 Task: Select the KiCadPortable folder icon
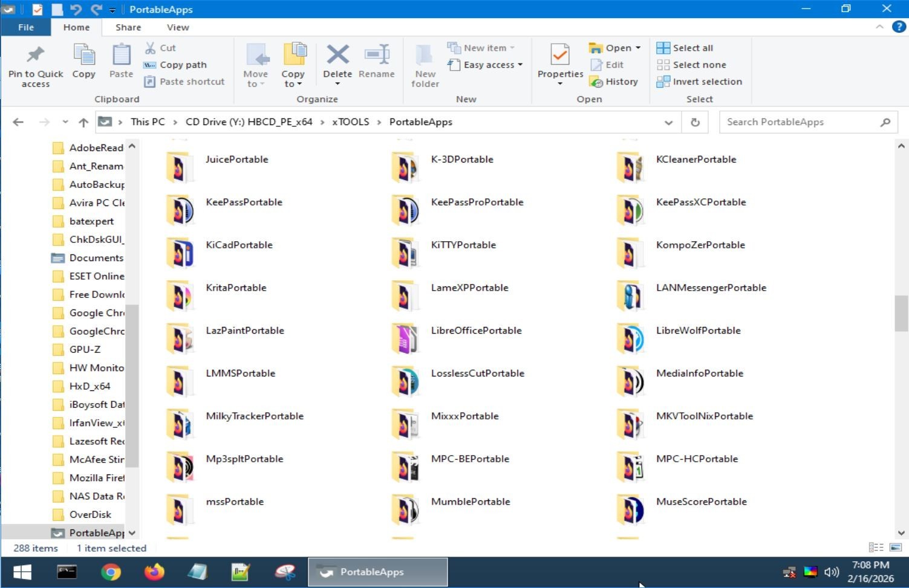180,253
